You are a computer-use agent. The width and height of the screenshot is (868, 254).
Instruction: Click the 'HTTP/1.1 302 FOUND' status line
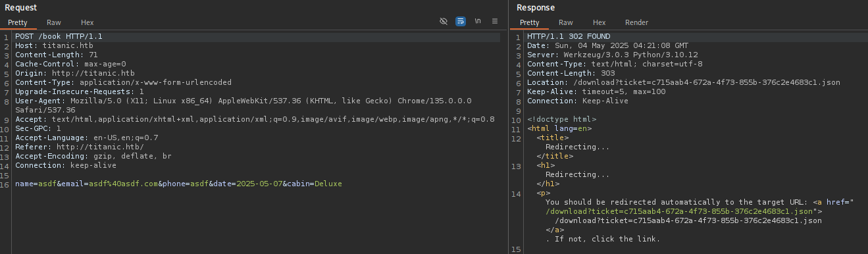pyautogui.click(x=569, y=36)
